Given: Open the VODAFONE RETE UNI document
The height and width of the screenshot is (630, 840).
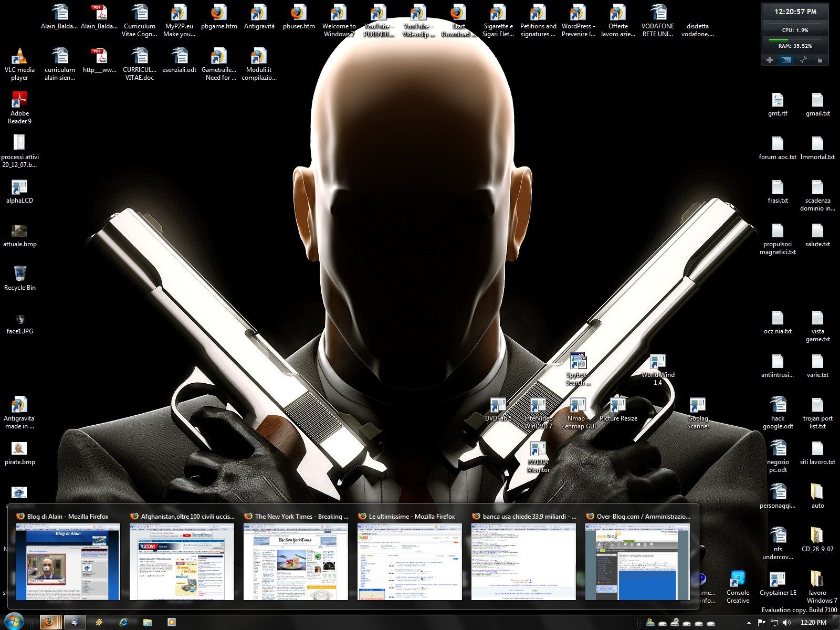Looking at the screenshot, I should (658, 20).
